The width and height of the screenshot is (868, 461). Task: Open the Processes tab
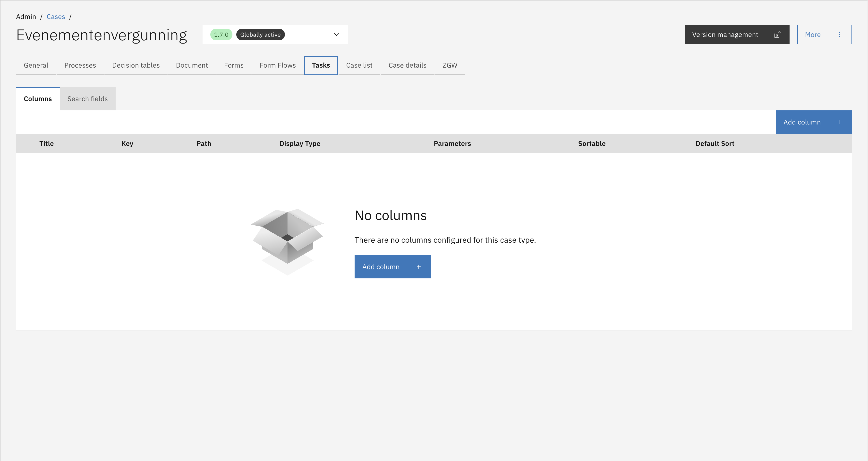(80, 65)
